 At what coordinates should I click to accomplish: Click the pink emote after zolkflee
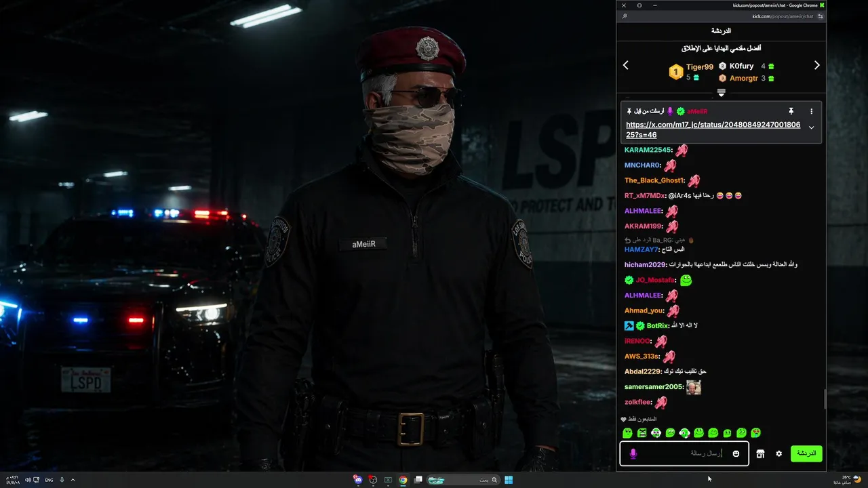660,403
